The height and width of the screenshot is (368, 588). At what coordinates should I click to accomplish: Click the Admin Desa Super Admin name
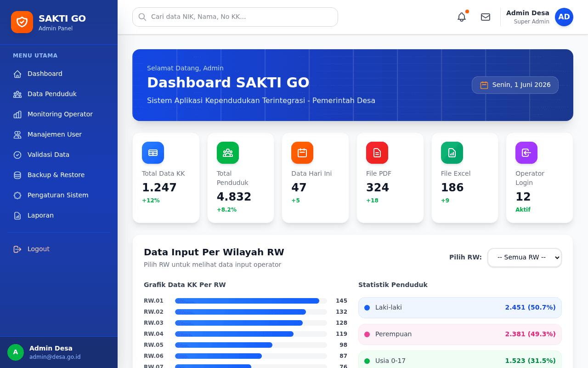tap(528, 17)
